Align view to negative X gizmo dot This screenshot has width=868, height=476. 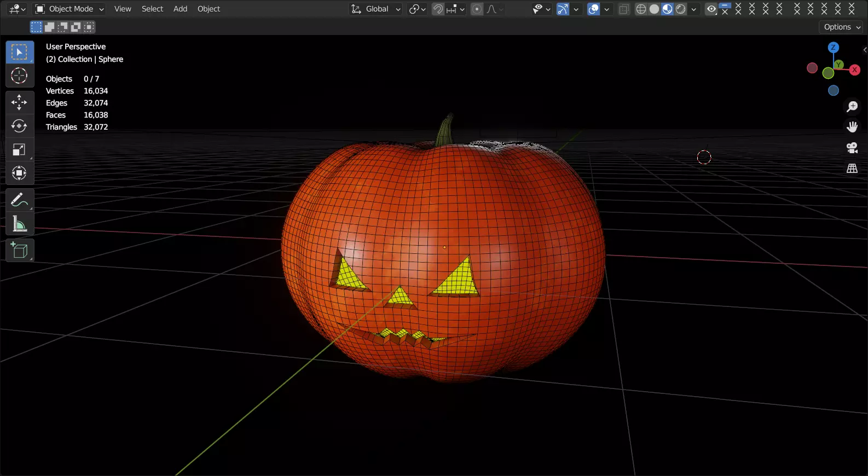[812, 68]
